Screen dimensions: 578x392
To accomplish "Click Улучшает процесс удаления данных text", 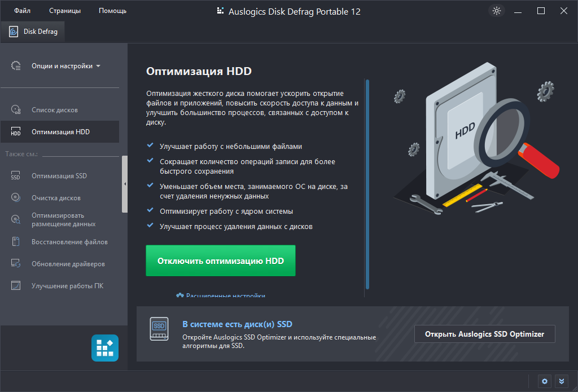I will pyautogui.click(x=236, y=227).
